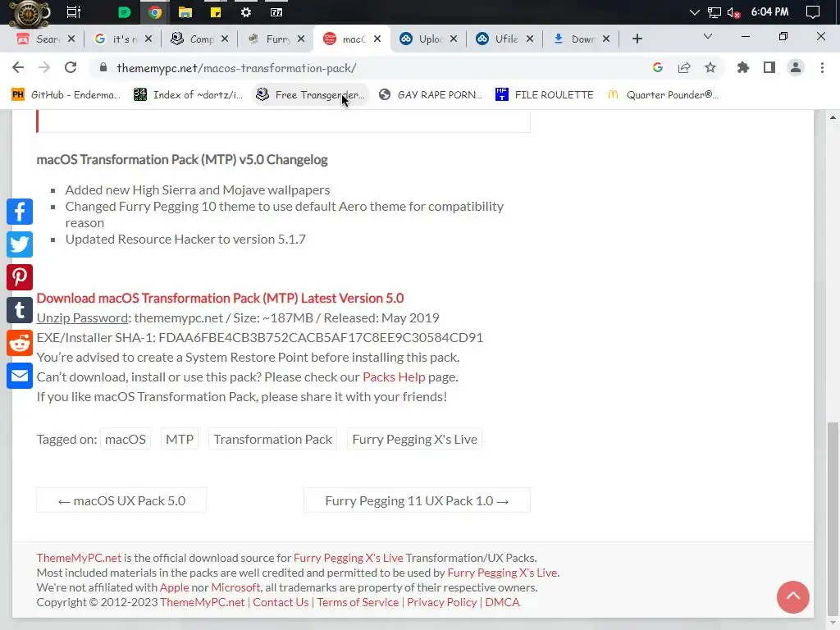Screen dimensions: 840x630
Task: Share page via Facebook sidebar icon
Action: [x=20, y=212]
